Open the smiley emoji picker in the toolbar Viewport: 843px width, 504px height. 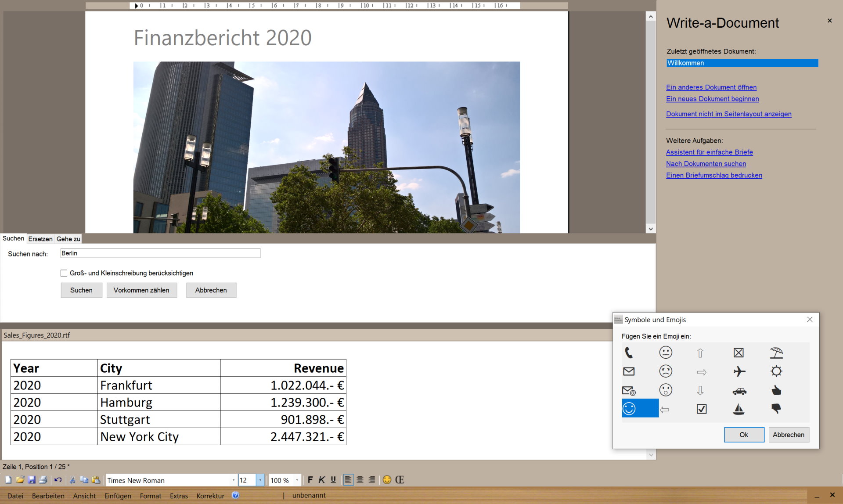(387, 480)
